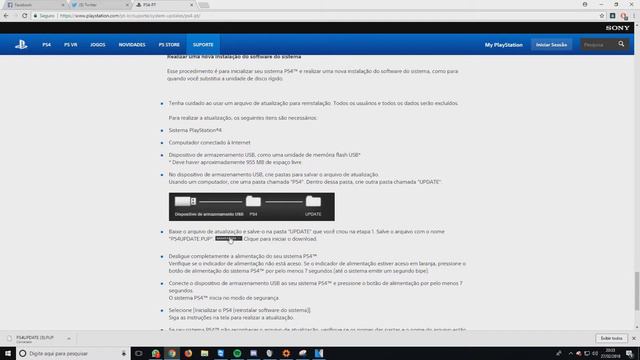Open a new browser tab

pos(204,5)
